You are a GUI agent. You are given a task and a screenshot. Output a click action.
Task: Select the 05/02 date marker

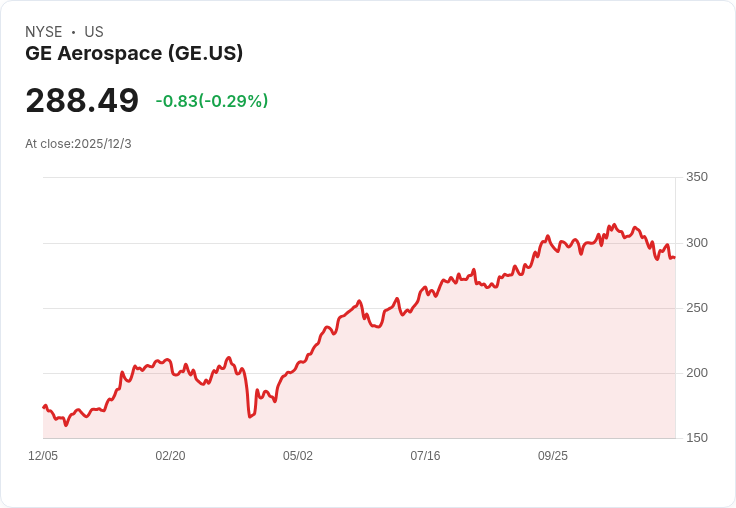tap(298, 456)
